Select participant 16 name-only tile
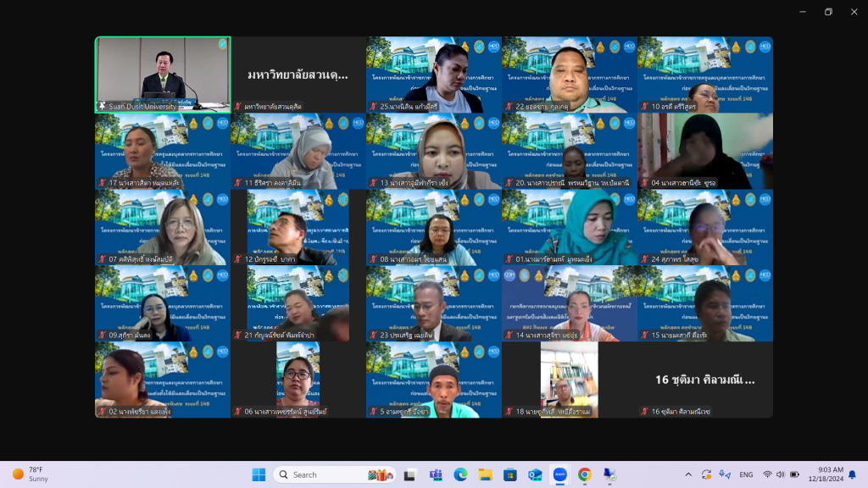868x488 pixels. coord(704,380)
